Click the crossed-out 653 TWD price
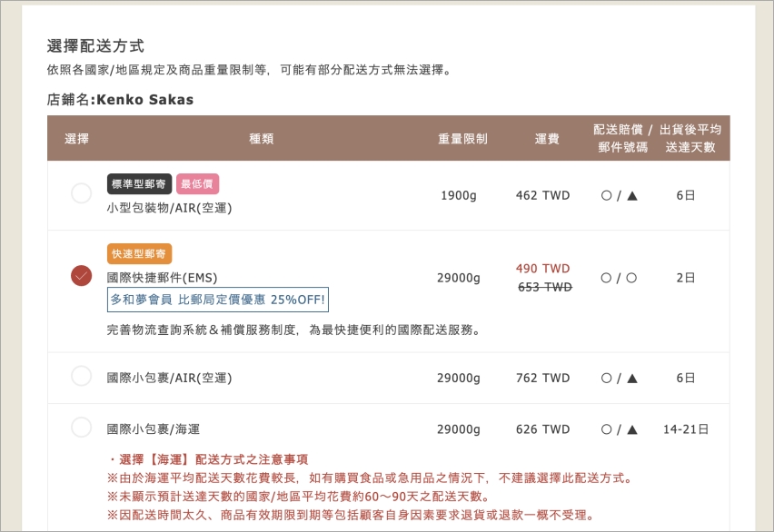774x532 pixels. pos(544,287)
